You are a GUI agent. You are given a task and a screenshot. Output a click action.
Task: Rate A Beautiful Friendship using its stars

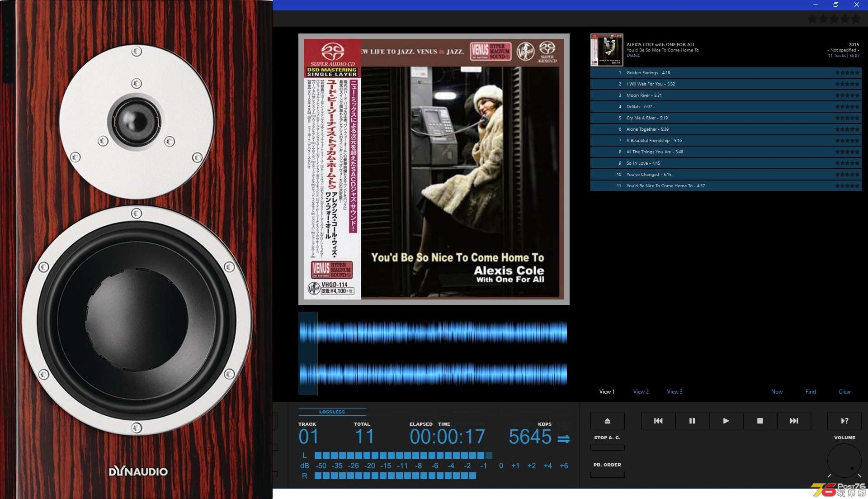(x=847, y=140)
